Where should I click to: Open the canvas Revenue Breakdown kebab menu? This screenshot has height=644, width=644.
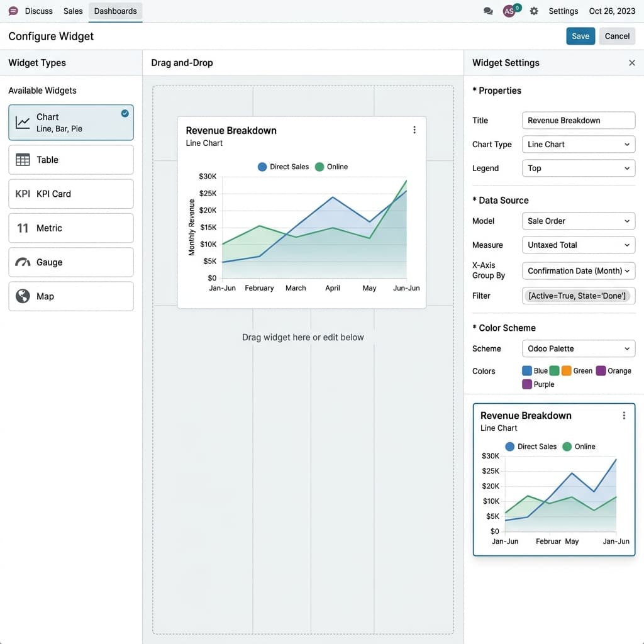coord(414,130)
